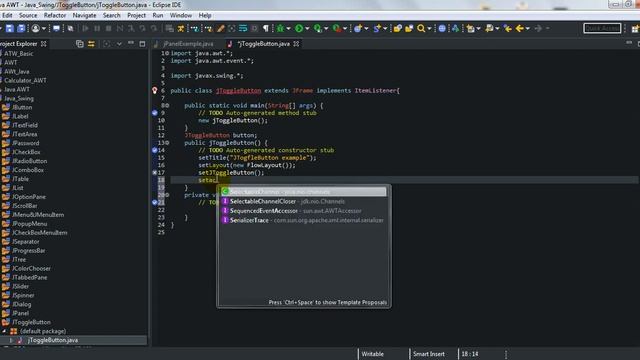640x360 pixels.
Task: Open the Run icon dropdown arrow
Action: 307,29
